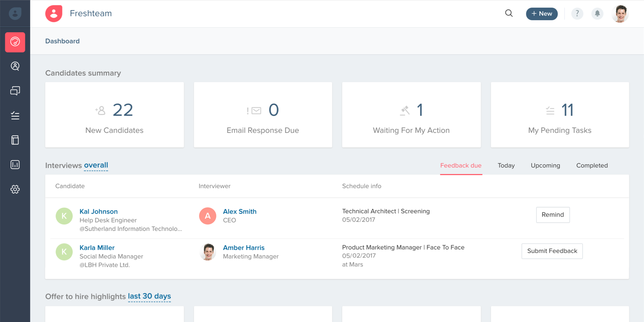644x322 pixels.
Task: Click the 'at Mars' location text
Action: tap(353, 265)
